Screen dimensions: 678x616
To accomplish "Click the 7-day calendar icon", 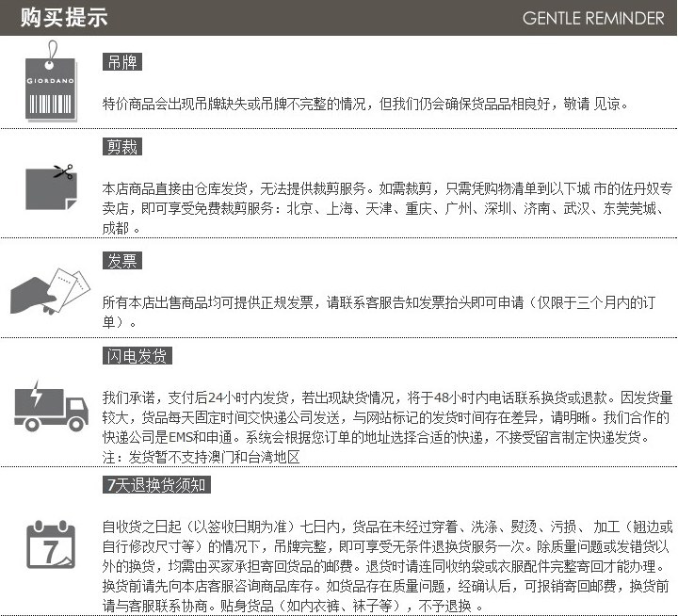I will point(49,543).
